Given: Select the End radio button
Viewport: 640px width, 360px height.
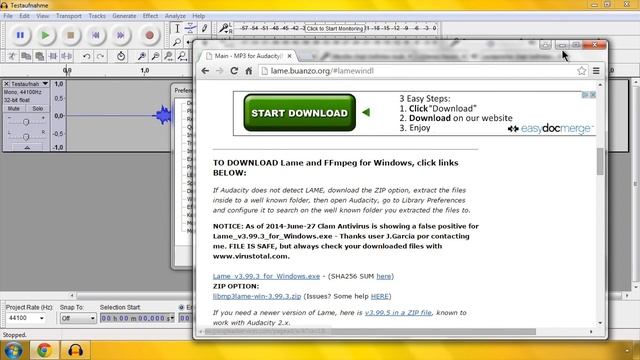Looking at the screenshot, I should point(181,307).
